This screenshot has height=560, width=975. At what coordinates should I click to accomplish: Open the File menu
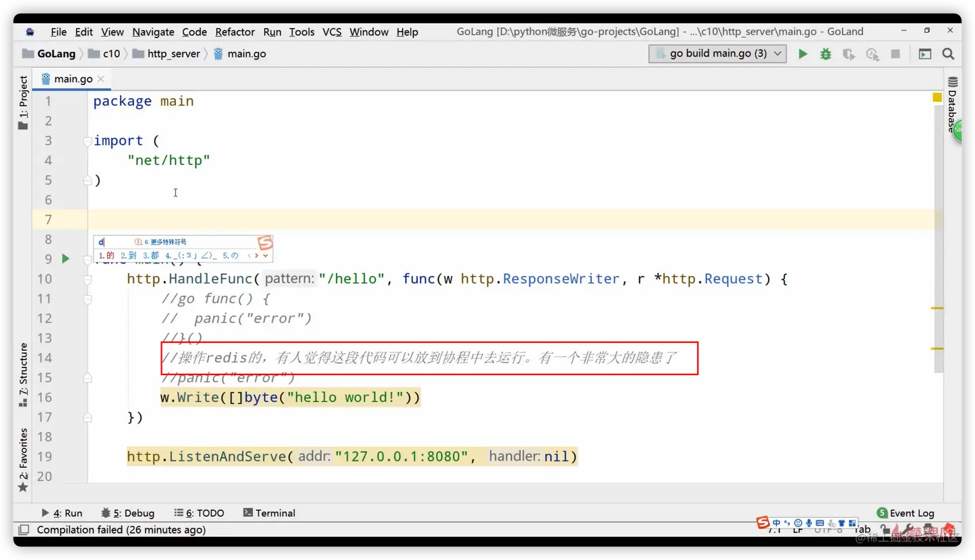coord(59,32)
